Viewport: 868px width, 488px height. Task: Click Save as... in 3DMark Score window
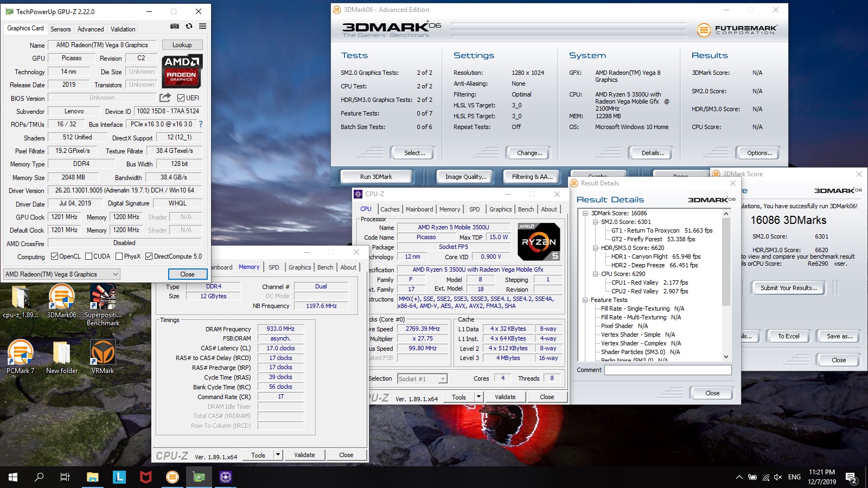click(x=839, y=336)
